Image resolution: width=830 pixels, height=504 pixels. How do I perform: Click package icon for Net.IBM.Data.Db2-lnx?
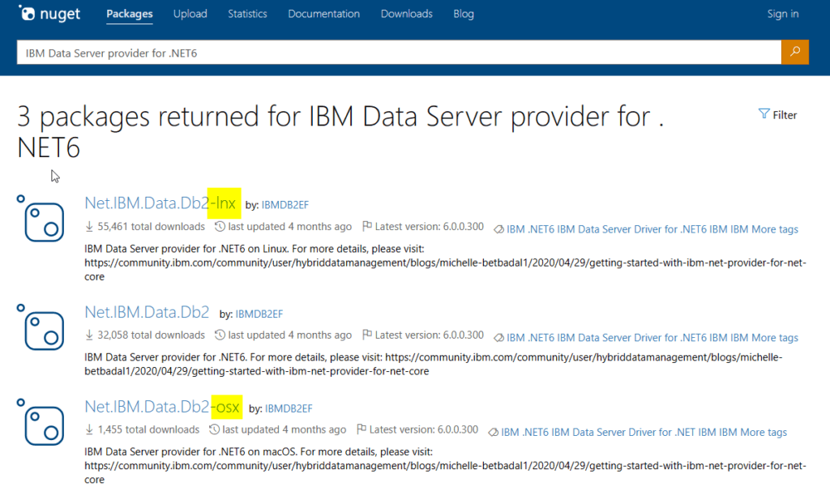point(41,218)
